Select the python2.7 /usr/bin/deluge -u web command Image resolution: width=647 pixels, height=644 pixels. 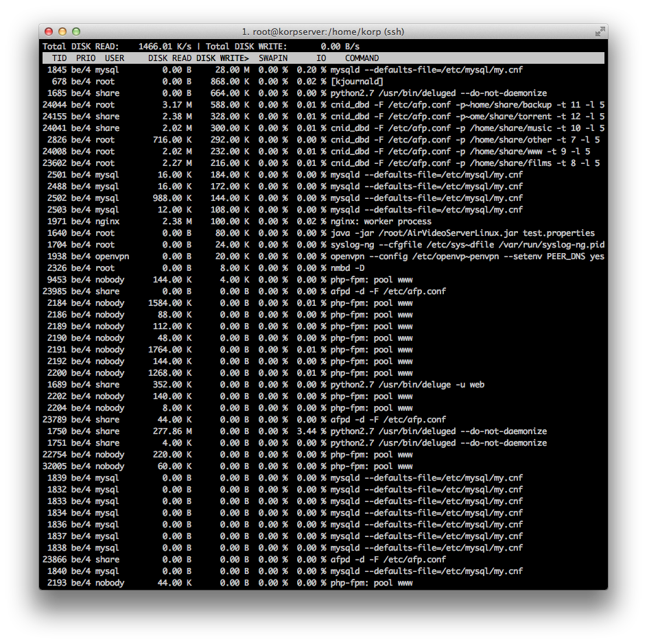tap(408, 385)
